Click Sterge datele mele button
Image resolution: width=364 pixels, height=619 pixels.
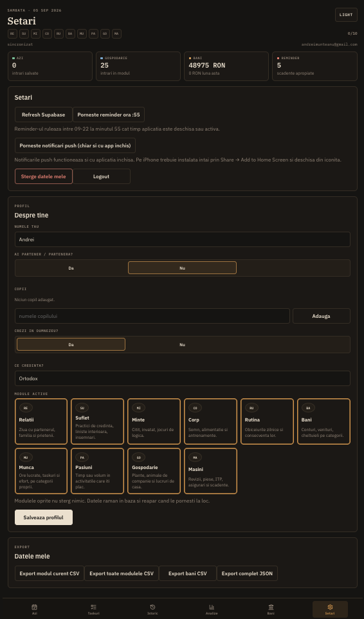44,176
